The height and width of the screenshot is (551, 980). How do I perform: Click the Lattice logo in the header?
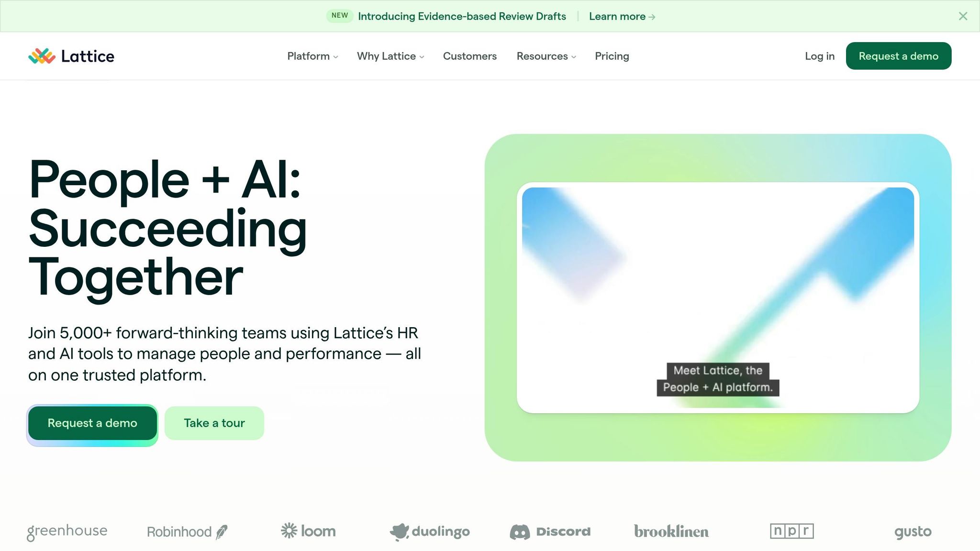(x=71, y=56)
